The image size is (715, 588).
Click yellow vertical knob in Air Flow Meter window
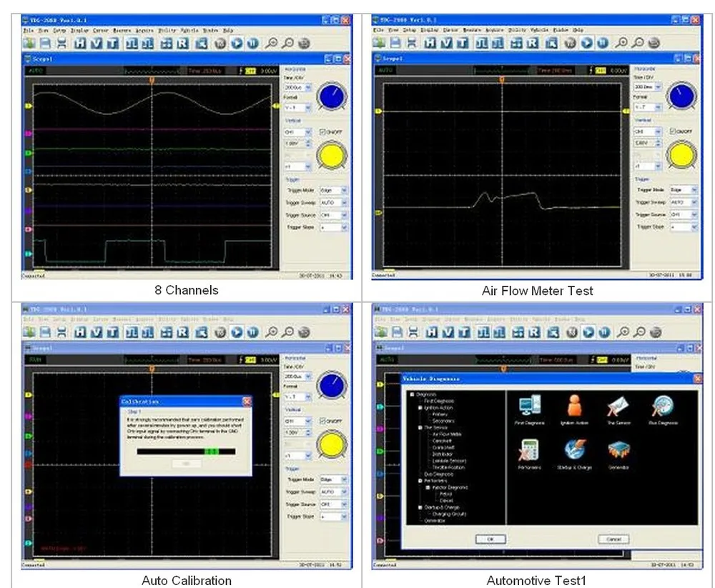[681, 156]
